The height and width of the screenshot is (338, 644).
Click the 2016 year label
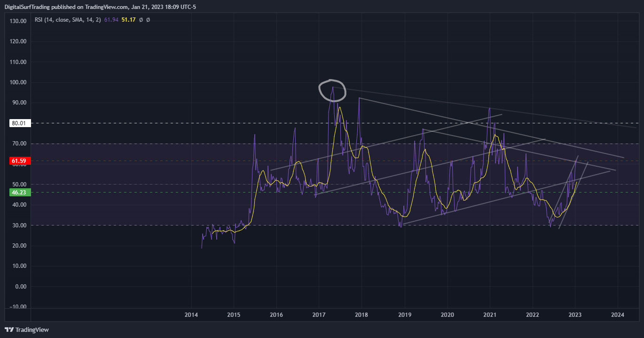click(x=276, y=314)
